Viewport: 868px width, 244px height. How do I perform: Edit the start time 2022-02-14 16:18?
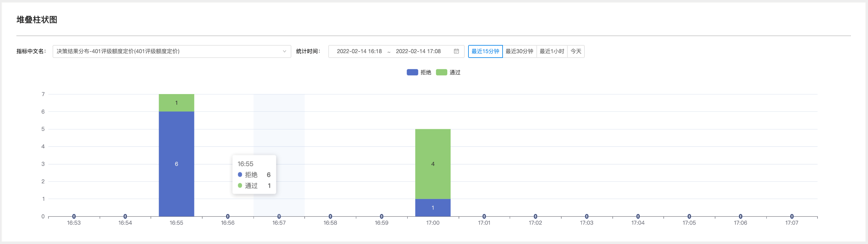[359, 51]
